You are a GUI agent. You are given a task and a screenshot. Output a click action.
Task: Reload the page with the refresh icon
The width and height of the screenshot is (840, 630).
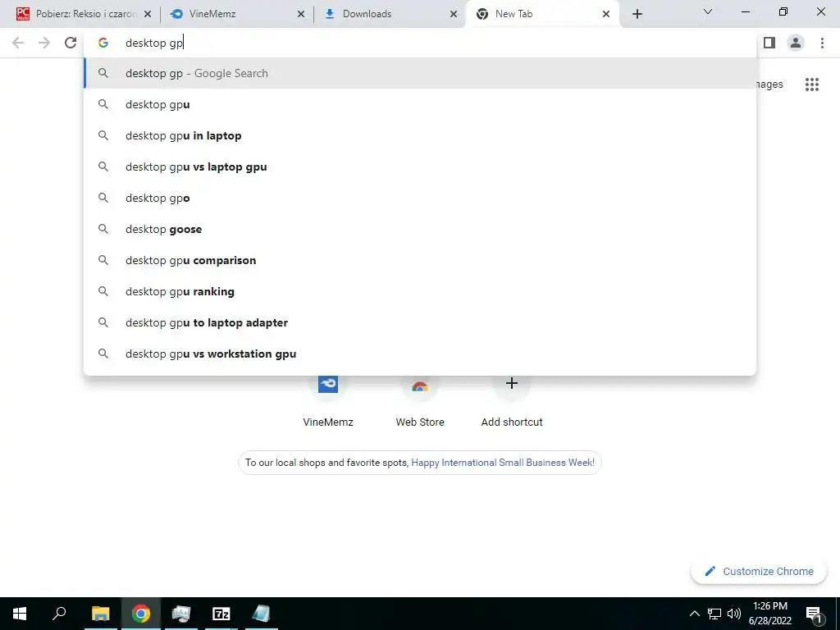point(71,43)
